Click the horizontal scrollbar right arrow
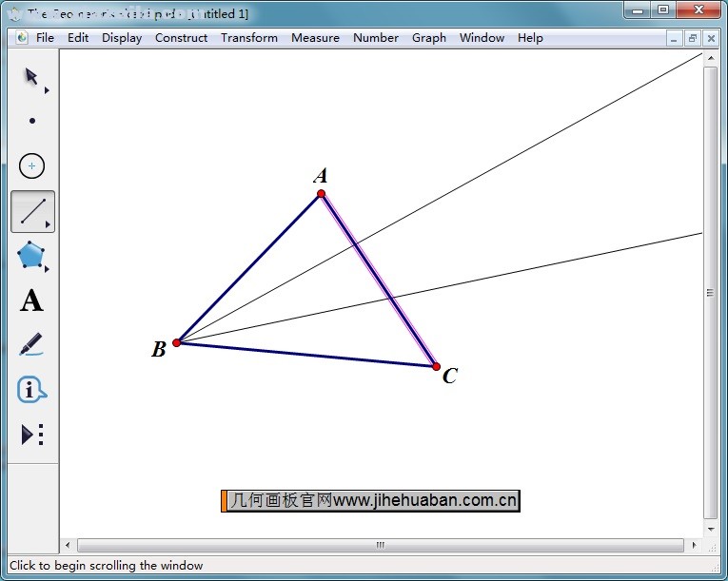 point(694,545)
